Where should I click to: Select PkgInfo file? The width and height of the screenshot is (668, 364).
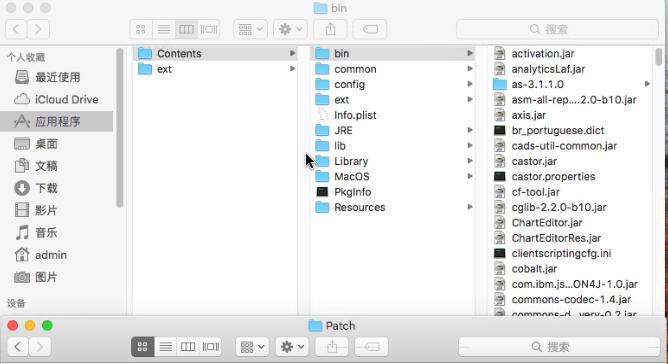click(x=393, y=192)
